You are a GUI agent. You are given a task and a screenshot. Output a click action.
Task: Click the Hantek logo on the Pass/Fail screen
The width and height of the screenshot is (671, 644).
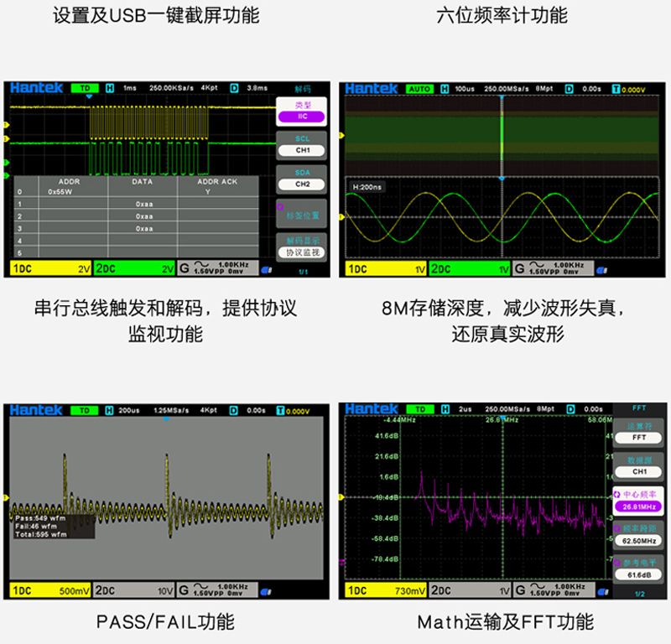click(x=36, y=410)
